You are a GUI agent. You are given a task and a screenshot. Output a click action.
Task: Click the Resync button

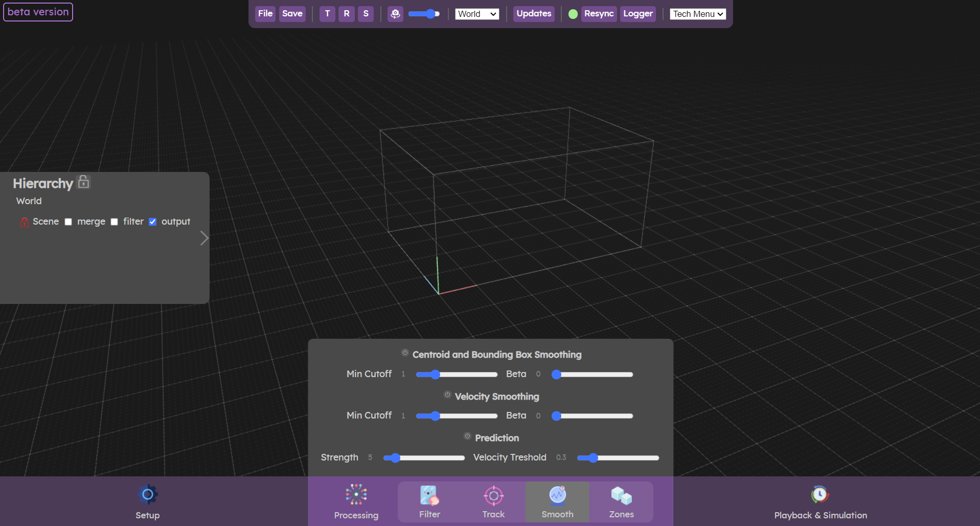click(598, 14)
